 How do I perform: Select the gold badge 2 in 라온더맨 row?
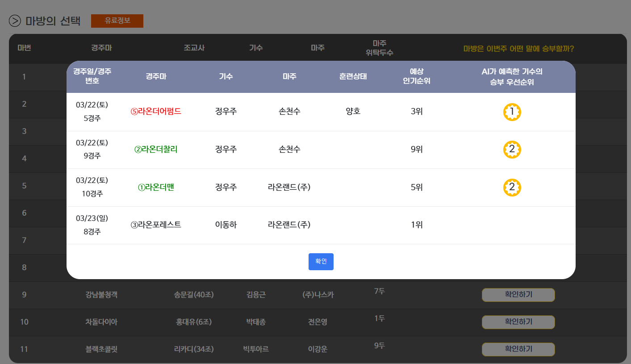click(x=512, y=188)
